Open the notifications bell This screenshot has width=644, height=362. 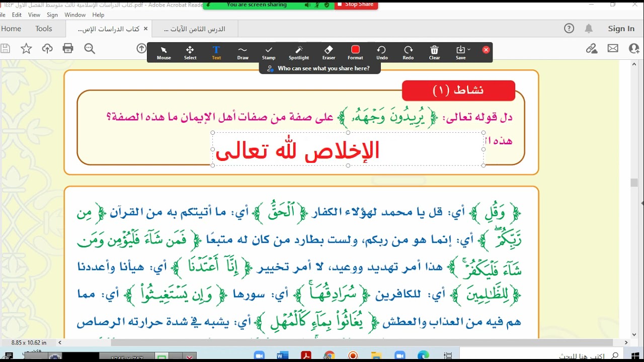589,29
